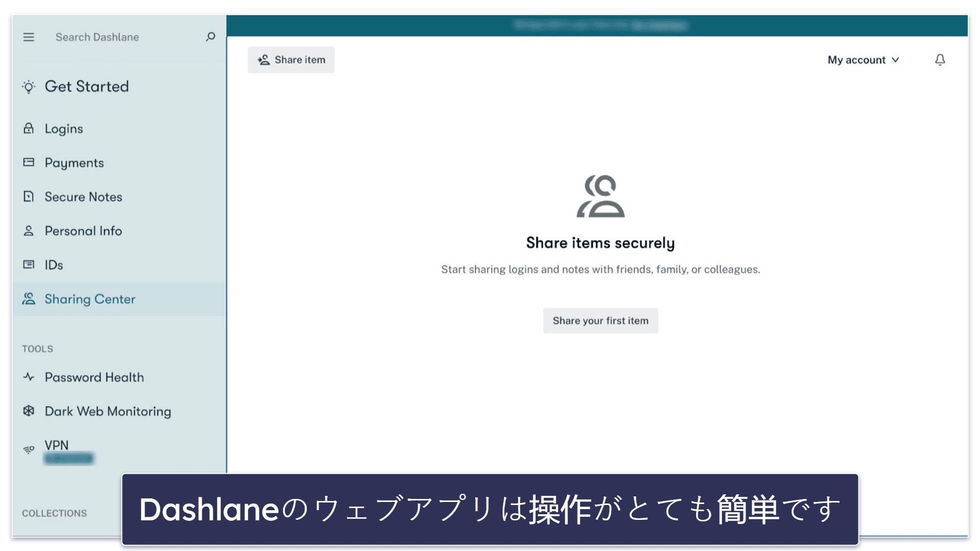
Task: Open Secure Notes
Action: coord(84,197)
